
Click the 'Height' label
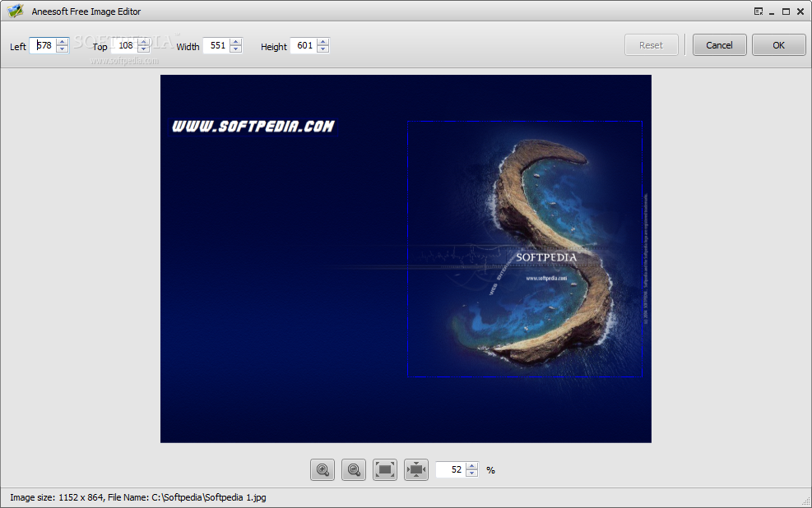273,47
